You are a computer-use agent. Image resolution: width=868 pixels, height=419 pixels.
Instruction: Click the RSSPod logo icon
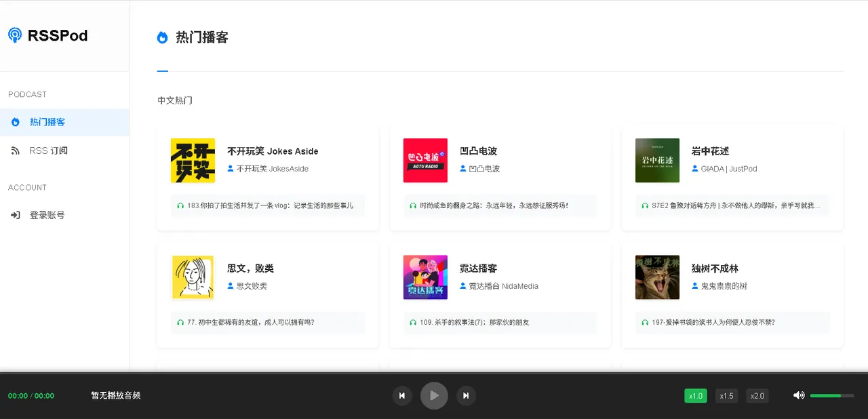click(15, 35)
